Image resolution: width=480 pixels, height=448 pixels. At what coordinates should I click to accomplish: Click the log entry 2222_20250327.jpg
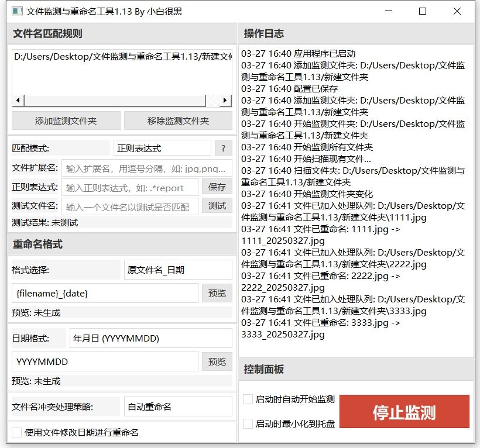(283, 288)
